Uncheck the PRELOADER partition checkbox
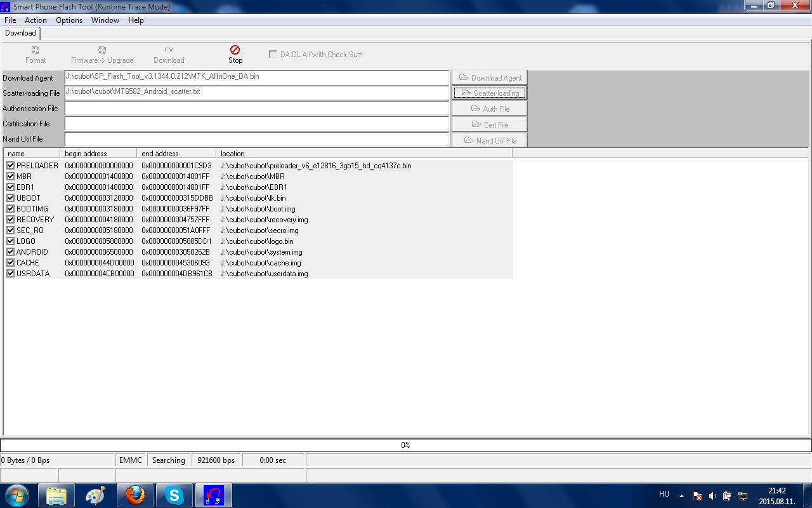Screen dimensions: 812x508 click(10, 166)
